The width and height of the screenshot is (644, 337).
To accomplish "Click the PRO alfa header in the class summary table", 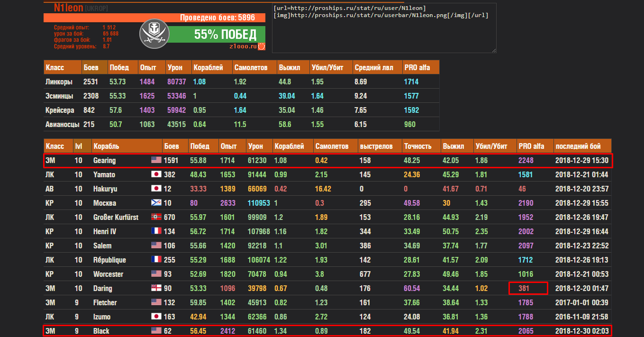I will [x=421, y=67].
